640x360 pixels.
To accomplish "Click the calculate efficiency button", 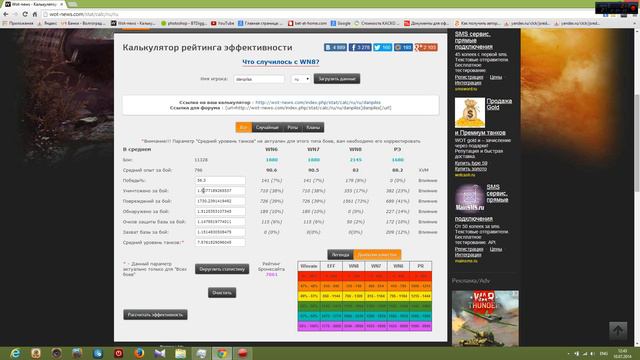I will point(156,315).
